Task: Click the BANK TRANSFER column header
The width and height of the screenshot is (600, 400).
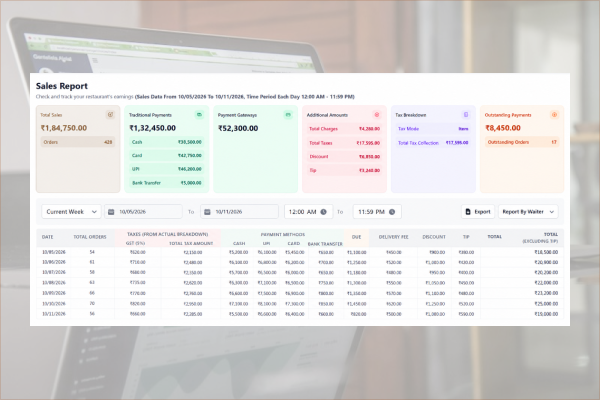Action: pos(325,244)
